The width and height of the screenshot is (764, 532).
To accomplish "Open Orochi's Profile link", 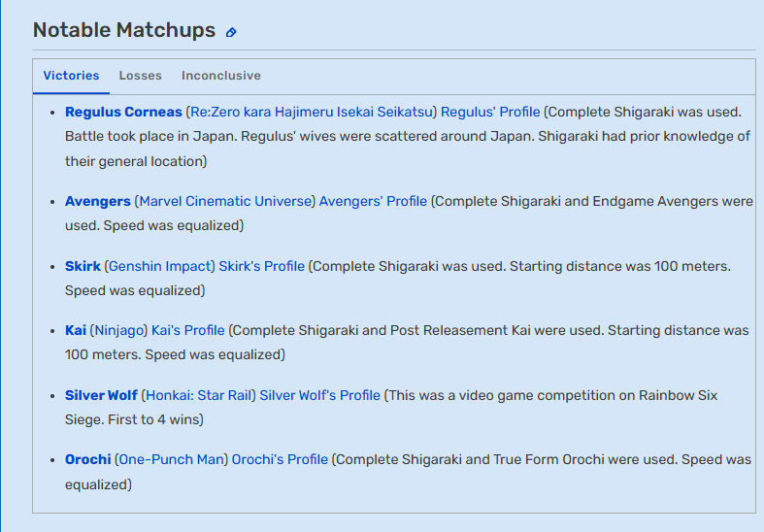I will coord(280,459).
